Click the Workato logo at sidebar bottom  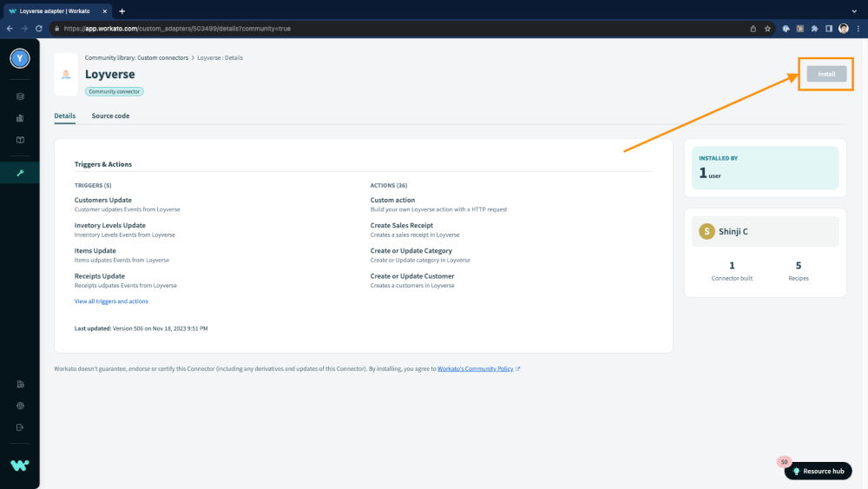click(x=20, y=466)
